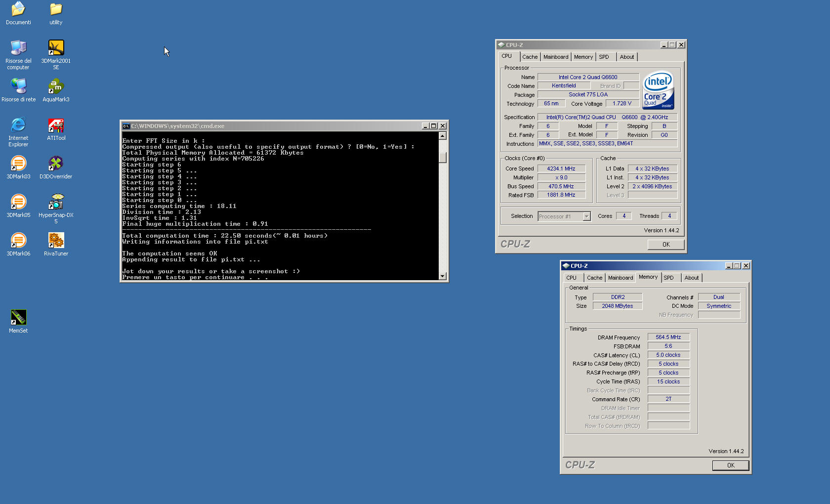Click the Package Socket 775 LGA field
Screen dimensions: 830x504
(588, 94)
